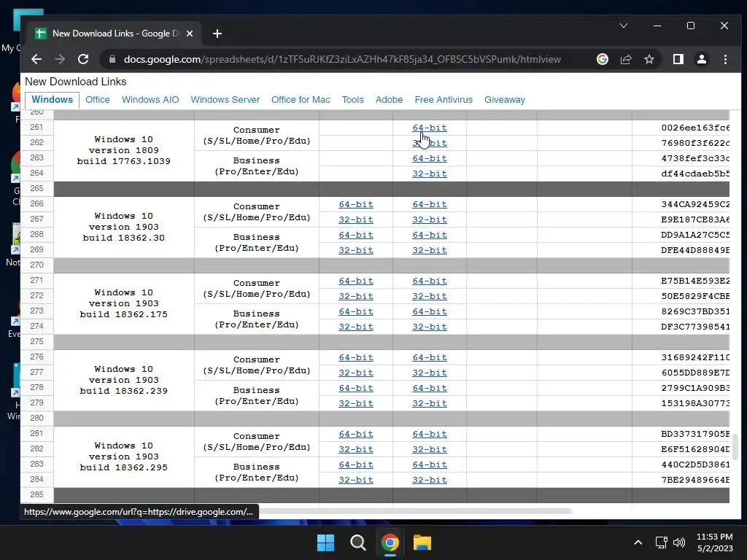Open 32-bit link in row 264
The image size is (747, 560).
coord(430,174)
